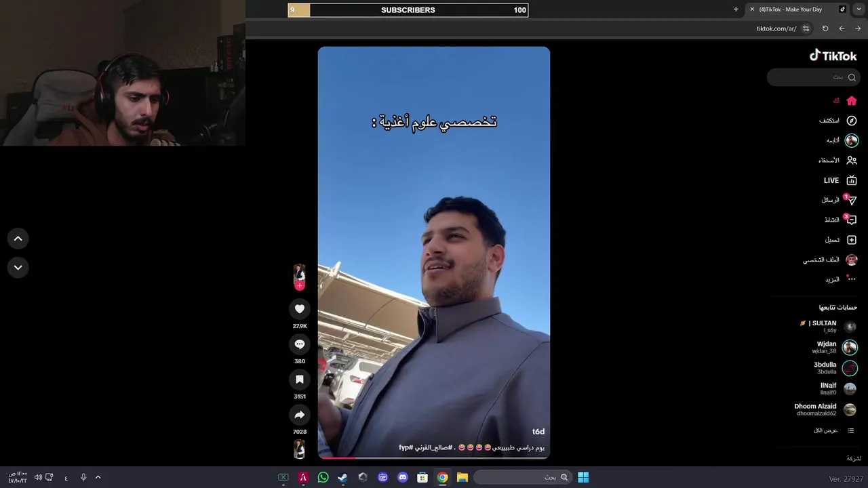The image size is (868, 488).
Task: Open the Following avatar with teal ring
Action: click(852, 140)
